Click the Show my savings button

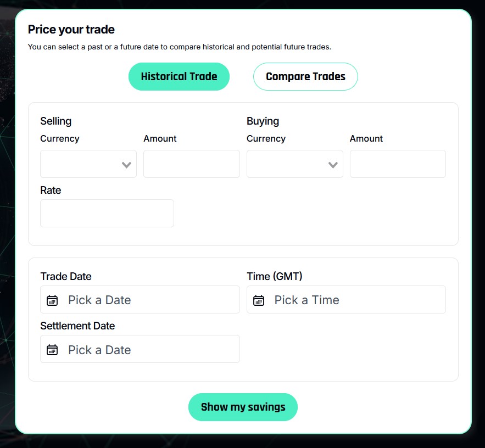(x=243, y=407)
